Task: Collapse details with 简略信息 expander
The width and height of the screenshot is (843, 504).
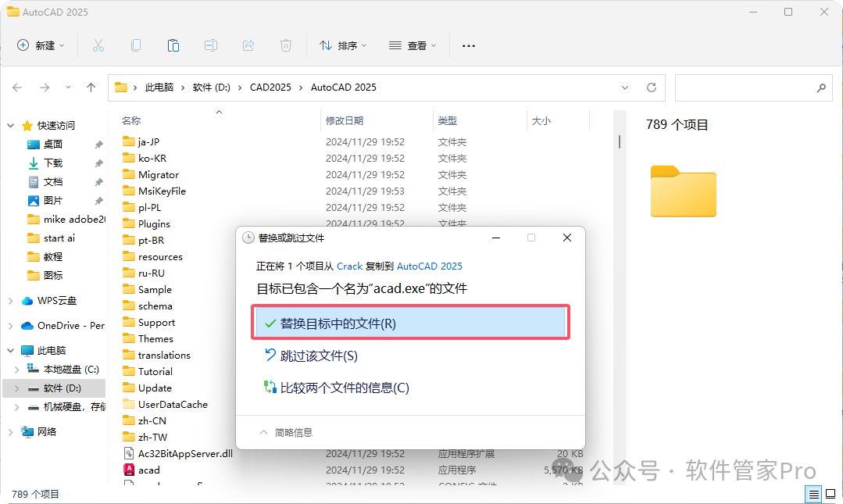Action: [x=286, y=432]
